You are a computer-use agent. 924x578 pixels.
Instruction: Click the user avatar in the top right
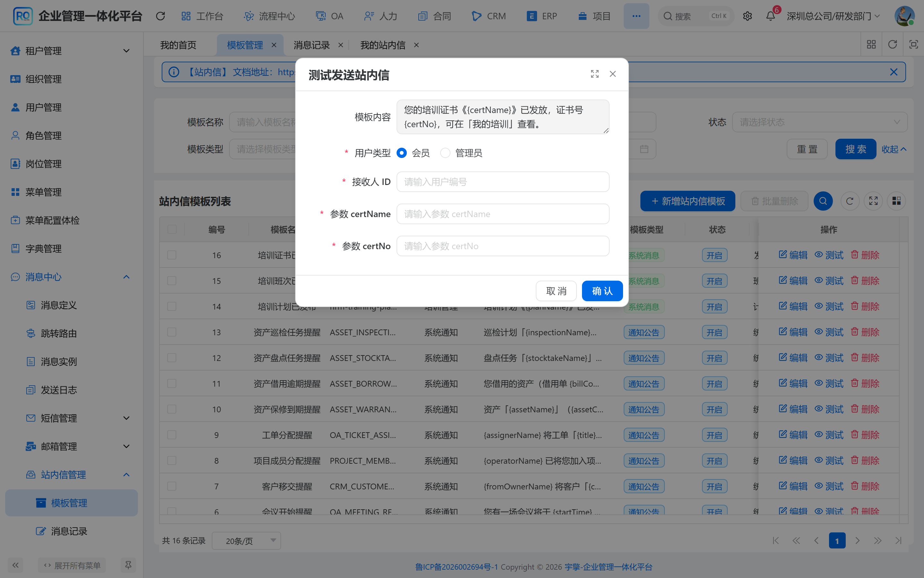click(904, 16)
